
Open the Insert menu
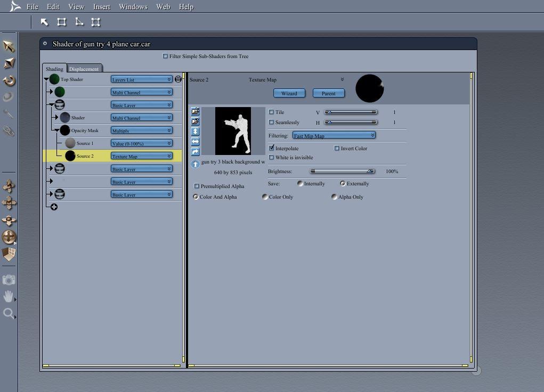tap(102, 6)
